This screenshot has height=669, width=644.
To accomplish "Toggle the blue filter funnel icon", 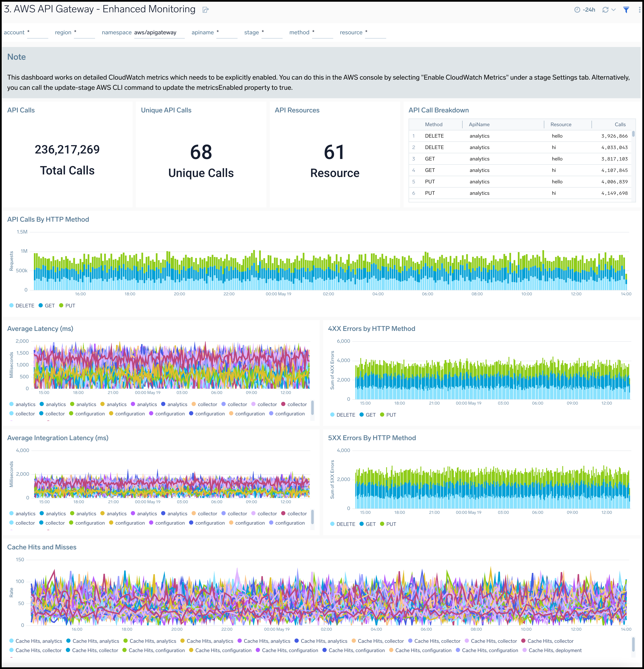I will [626, 10].
